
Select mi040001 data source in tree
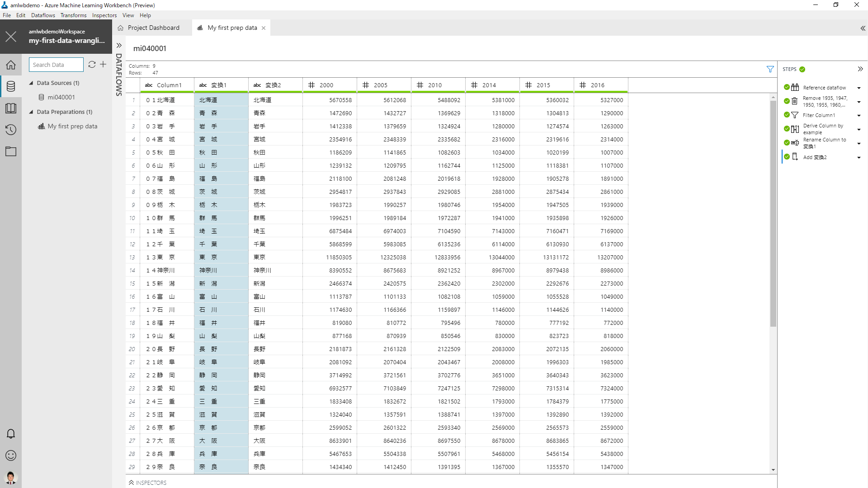(x=61, y=97)
